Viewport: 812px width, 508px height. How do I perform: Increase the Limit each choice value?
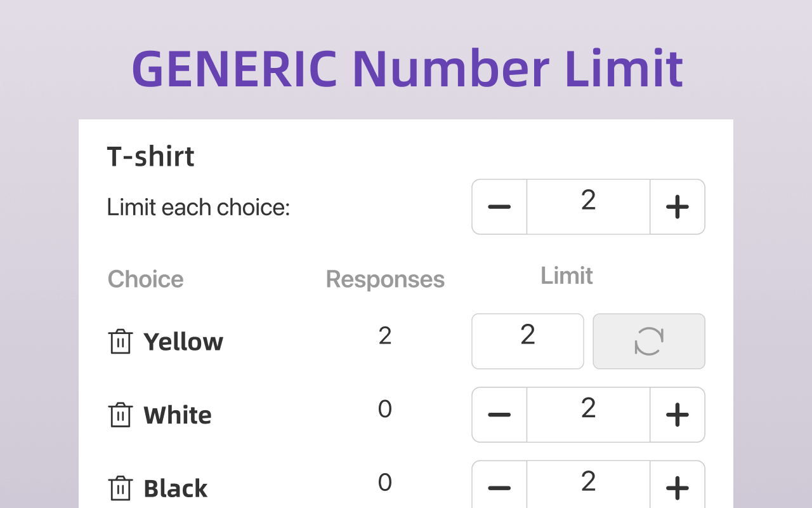(678, 207)
